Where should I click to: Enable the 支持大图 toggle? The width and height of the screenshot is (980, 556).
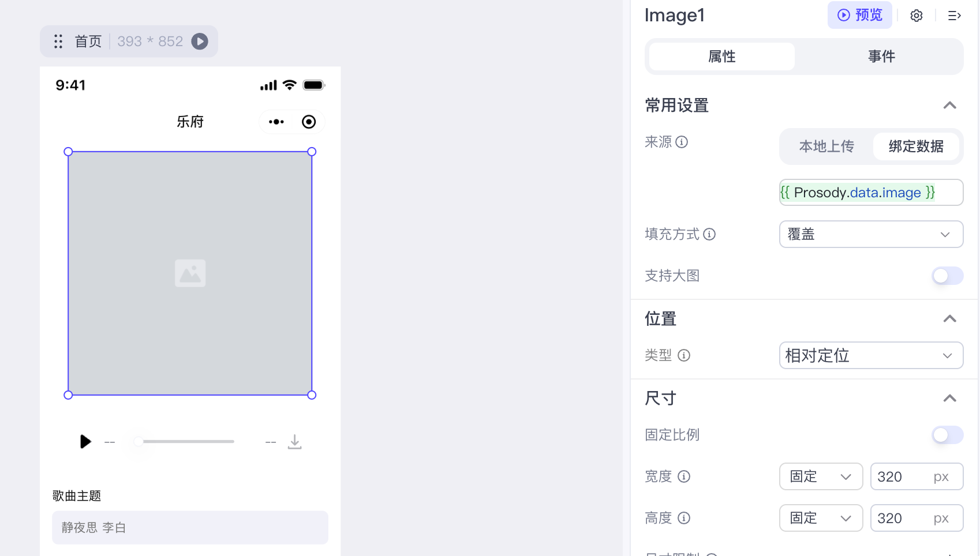pyautogui.click(x=947, y=276)
